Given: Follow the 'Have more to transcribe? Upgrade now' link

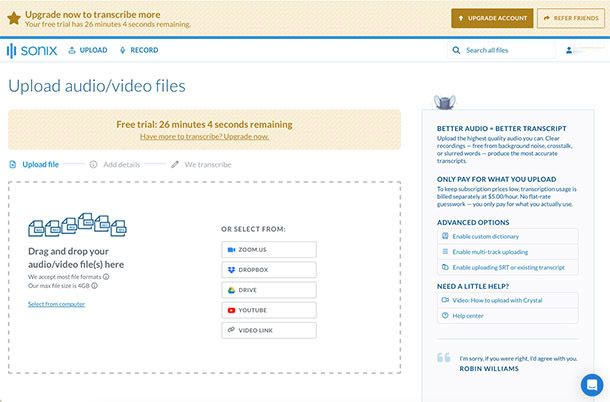Looking at the screenshot, I should (204, 137).
